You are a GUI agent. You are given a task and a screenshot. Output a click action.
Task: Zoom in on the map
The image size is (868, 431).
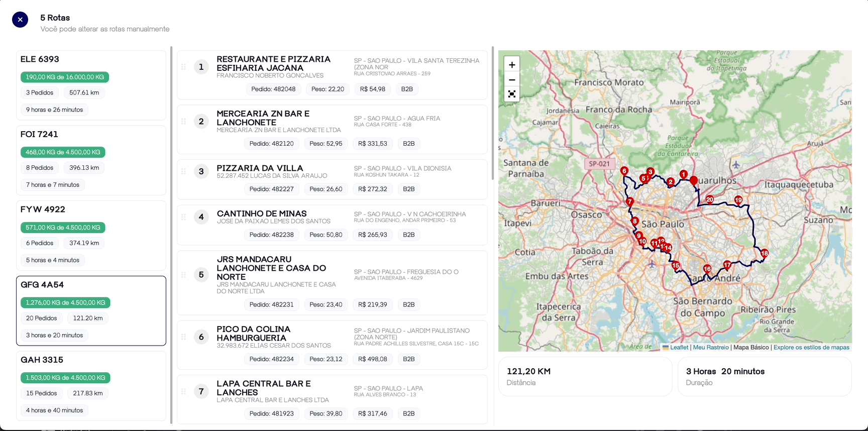pos(511,65)
